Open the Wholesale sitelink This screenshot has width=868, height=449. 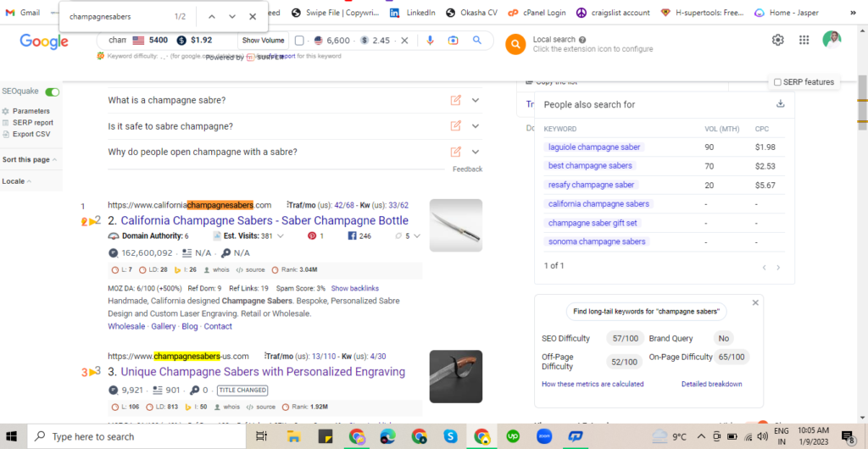126,326
